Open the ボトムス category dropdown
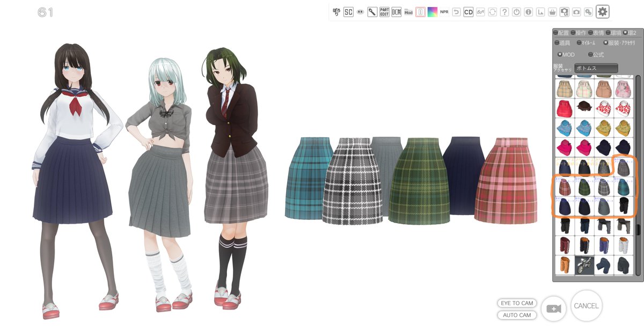 pyautogui.click(x=596, y=68)
